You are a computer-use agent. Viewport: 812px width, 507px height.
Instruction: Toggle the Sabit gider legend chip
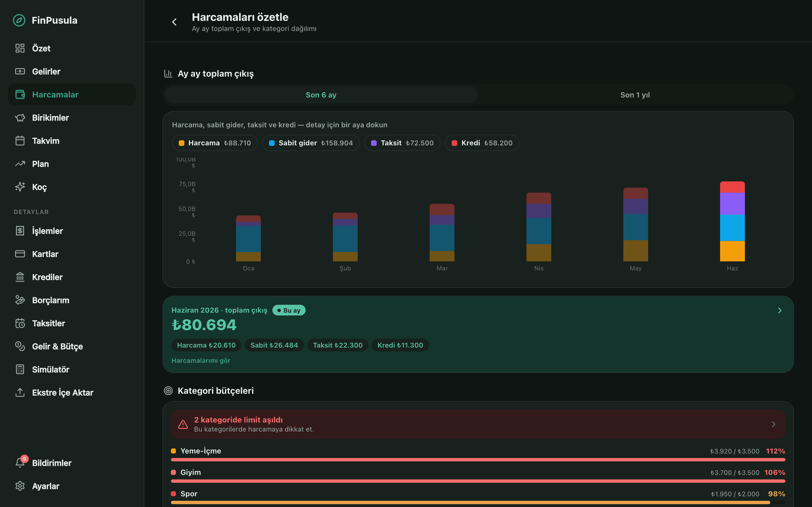(x=311, y=143)
